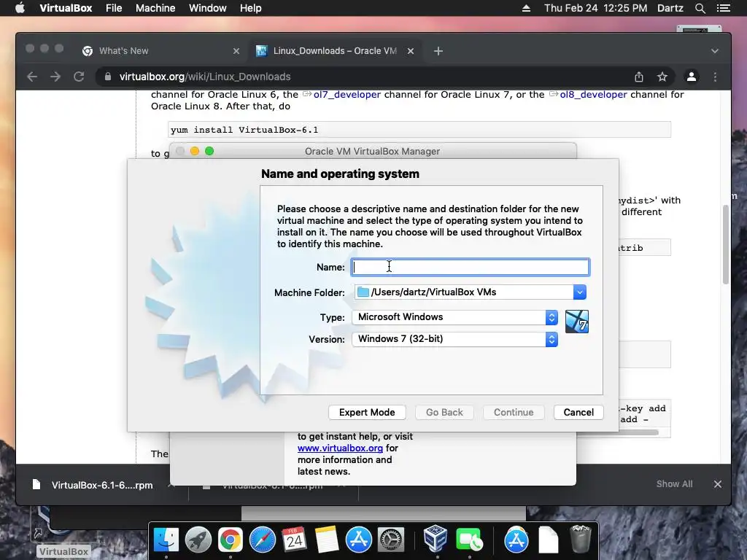Close the Chrome downloads bar

point(718,484)
